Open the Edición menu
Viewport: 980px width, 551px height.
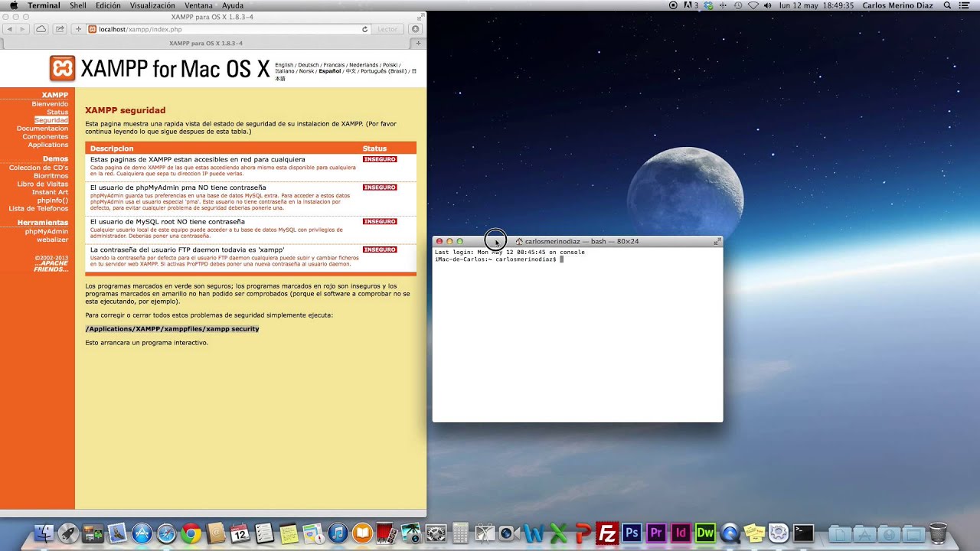(x=108, y=5)
